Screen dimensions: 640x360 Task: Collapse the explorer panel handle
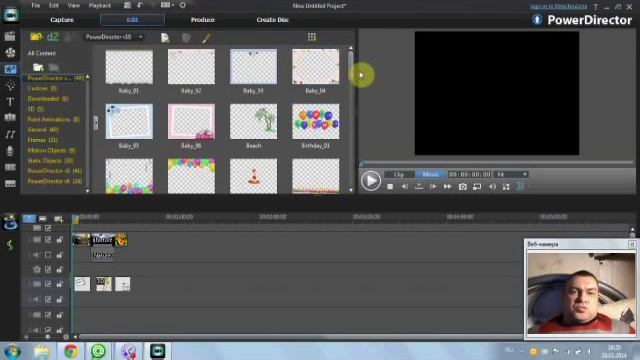click(x=96, y=122)
